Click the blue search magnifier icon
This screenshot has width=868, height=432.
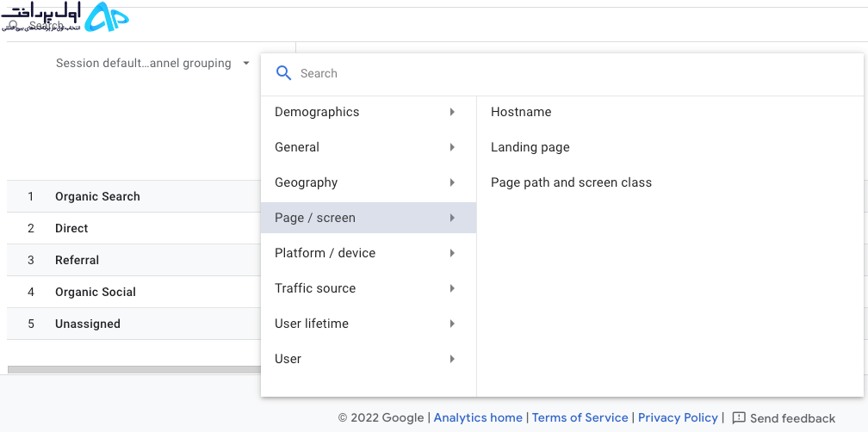pos(283,73)
